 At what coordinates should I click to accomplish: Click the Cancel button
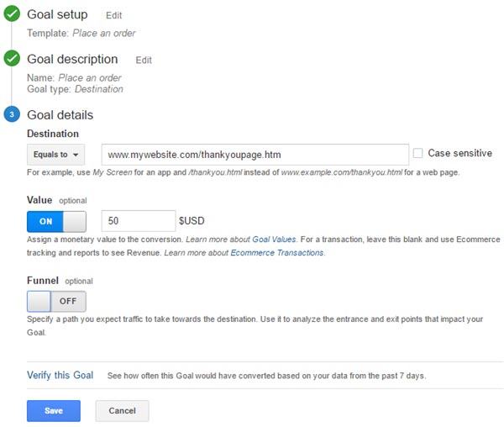tap(122, 410)
